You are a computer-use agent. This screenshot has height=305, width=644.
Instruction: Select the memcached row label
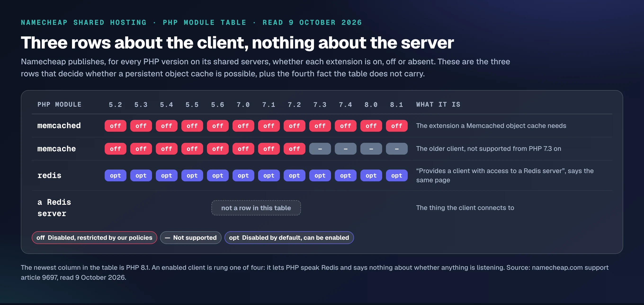point(59,126)
